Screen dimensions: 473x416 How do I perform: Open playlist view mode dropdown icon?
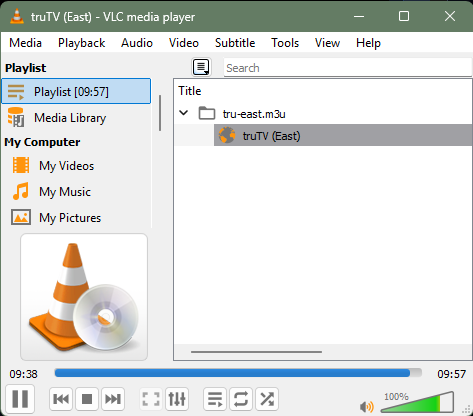pyautogui.click(x=201, y=67)
